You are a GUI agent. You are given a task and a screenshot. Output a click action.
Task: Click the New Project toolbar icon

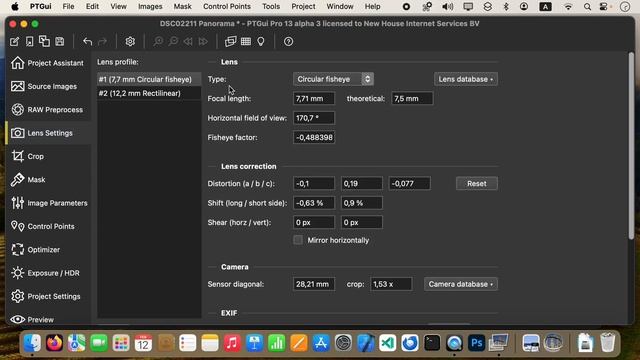14,41
